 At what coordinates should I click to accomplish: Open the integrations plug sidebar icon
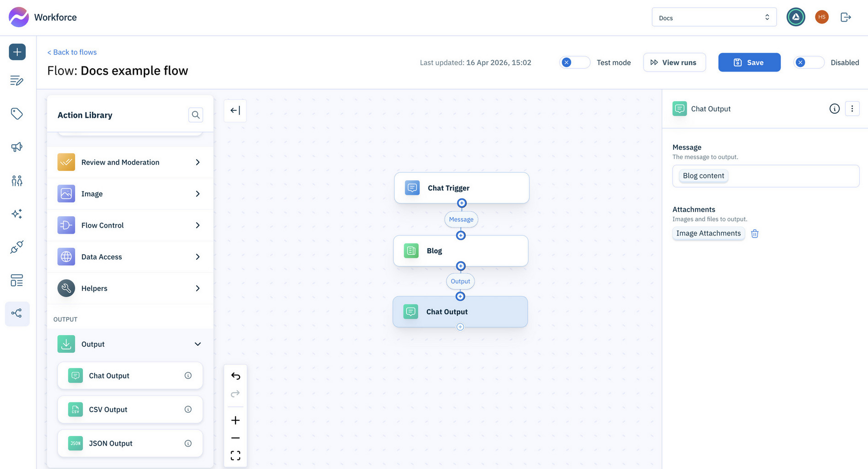(x=17, y=247)
